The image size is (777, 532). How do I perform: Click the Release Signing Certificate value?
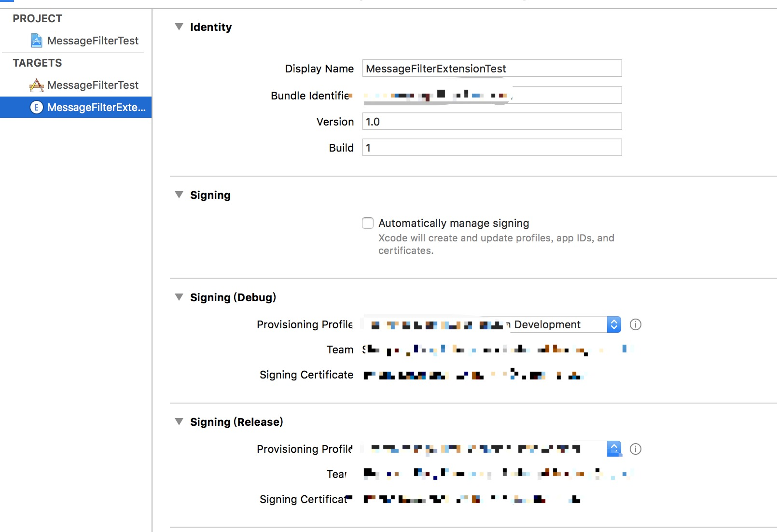(x=472, y=499)
